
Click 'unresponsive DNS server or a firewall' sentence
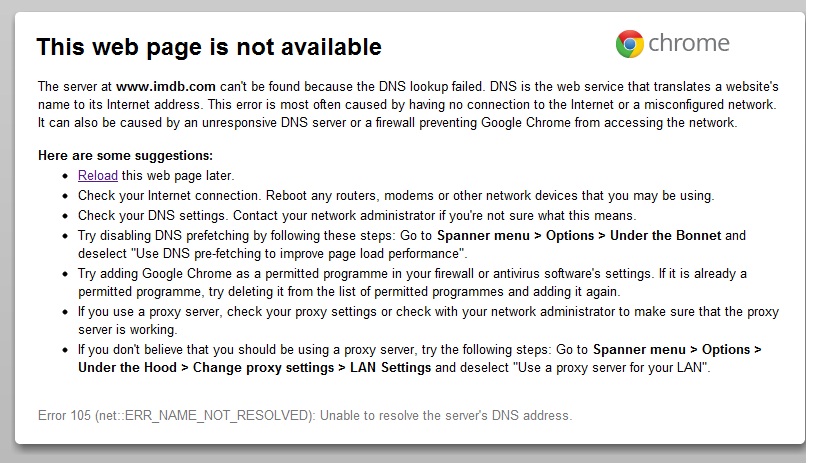[387, 123]
